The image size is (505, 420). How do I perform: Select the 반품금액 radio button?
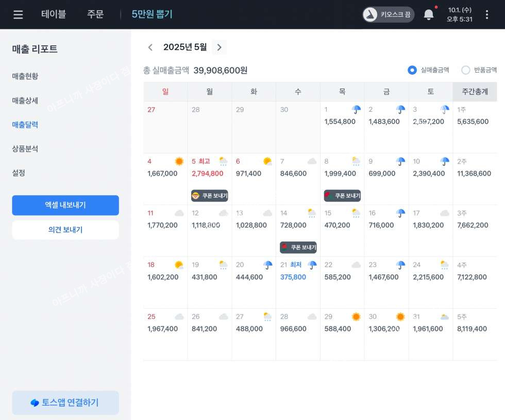tap(466, 70)
